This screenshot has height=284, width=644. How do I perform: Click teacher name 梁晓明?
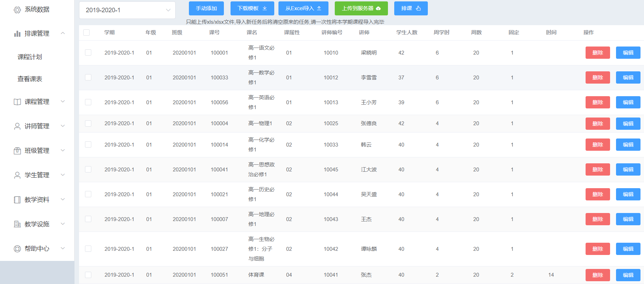click(369, 53)
